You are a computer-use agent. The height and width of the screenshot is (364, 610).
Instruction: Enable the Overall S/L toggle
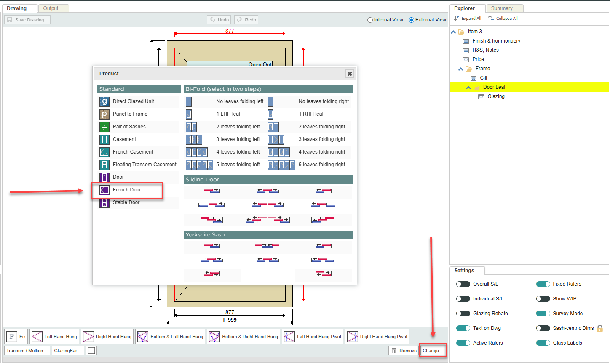pyautogui.click(x=463, y=284)
